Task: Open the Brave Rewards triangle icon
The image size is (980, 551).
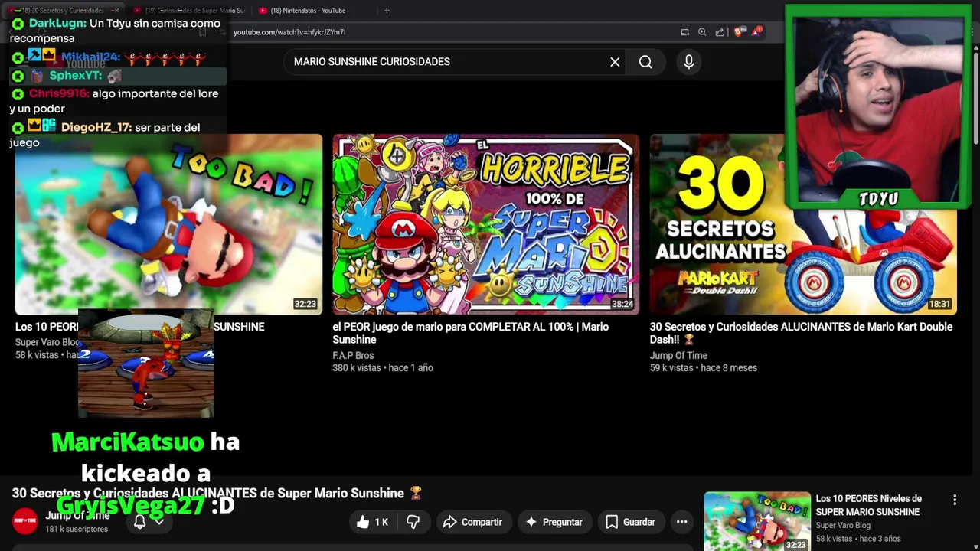Action: (x=757, y=32)
